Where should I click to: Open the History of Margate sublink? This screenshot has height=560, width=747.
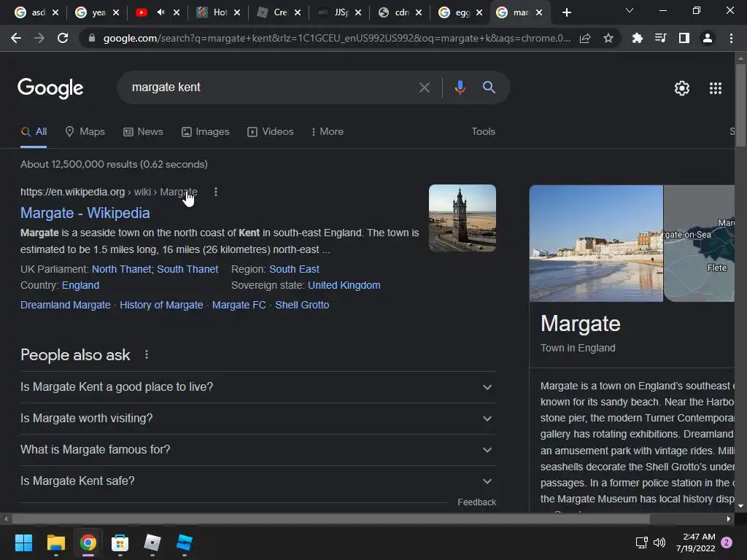point(161,305)
